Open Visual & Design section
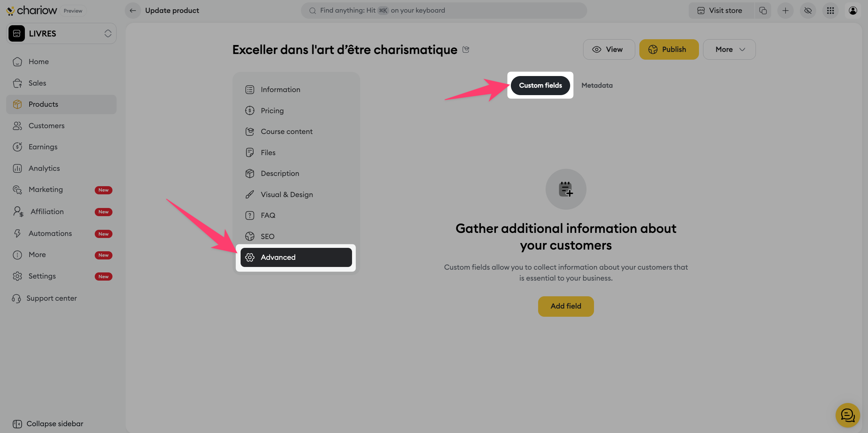This screenshot has height=433, width=868. tap(287, 194)
